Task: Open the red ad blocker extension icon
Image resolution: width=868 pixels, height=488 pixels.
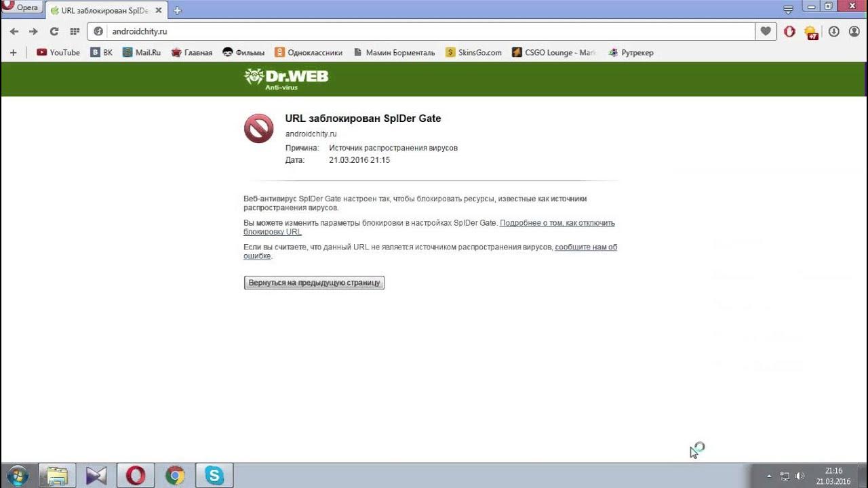Action: 789,31
